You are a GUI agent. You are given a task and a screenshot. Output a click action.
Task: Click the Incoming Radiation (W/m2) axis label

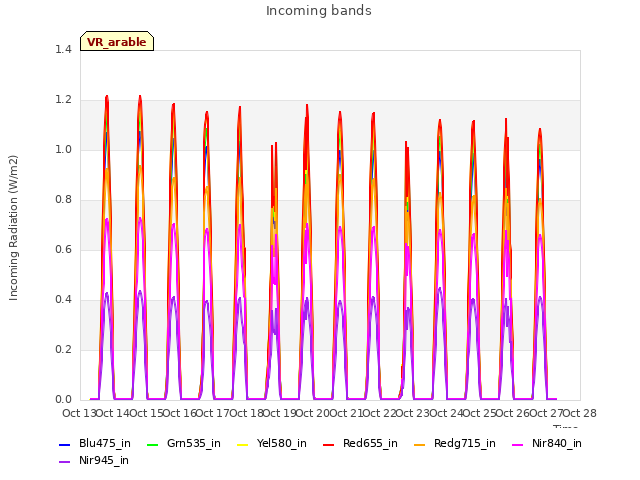pos(13,228)
